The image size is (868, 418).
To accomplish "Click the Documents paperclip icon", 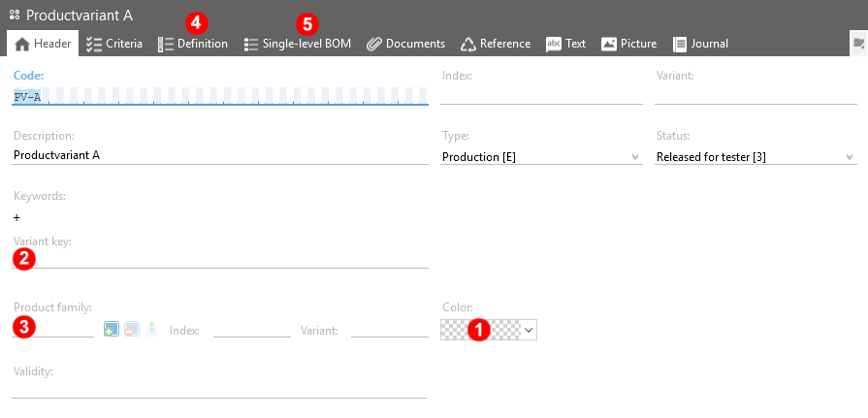I will tap(373, 44).
